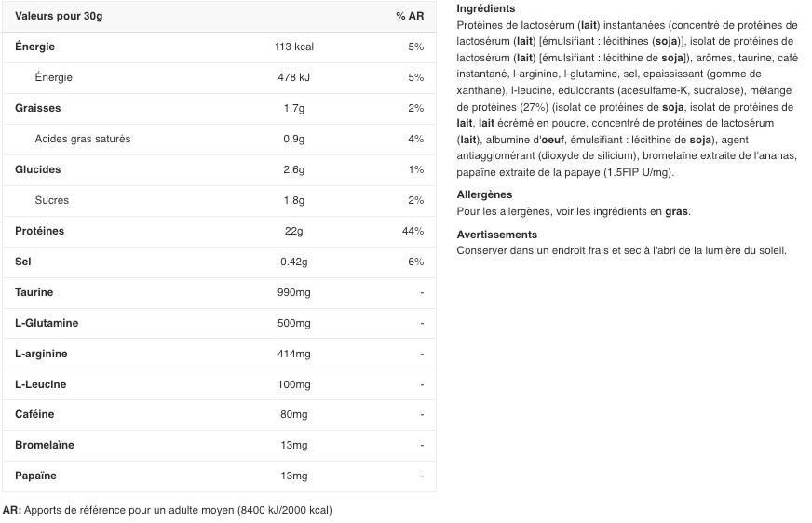
Task: Click the 44% protein reference value
Action: click(413, 231)
